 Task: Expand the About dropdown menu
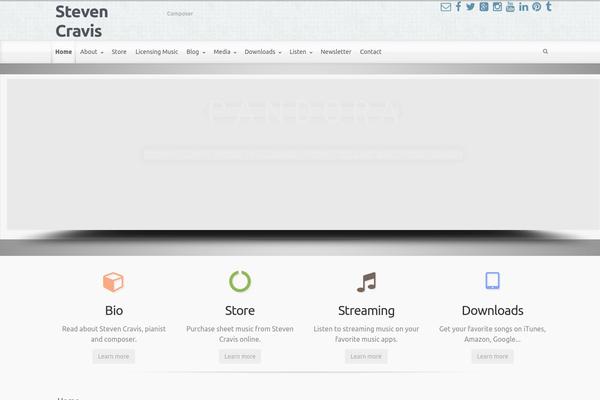[x=91, y=52]
